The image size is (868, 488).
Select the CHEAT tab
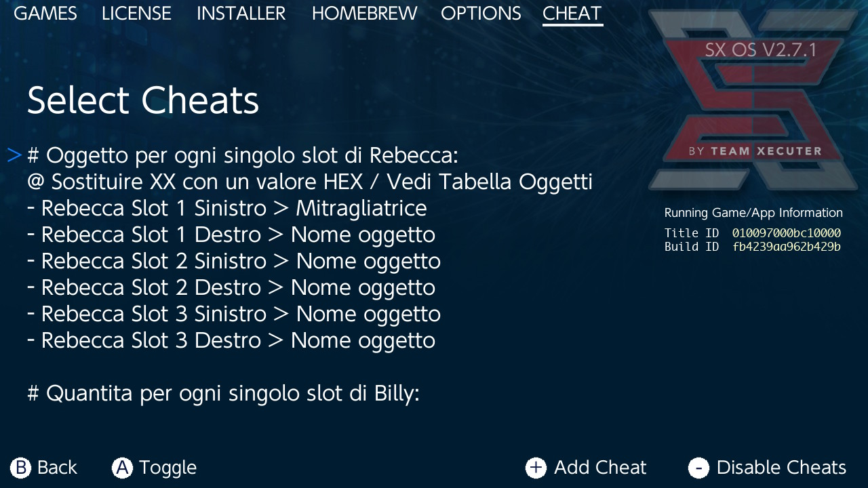(x=572, y=14)
